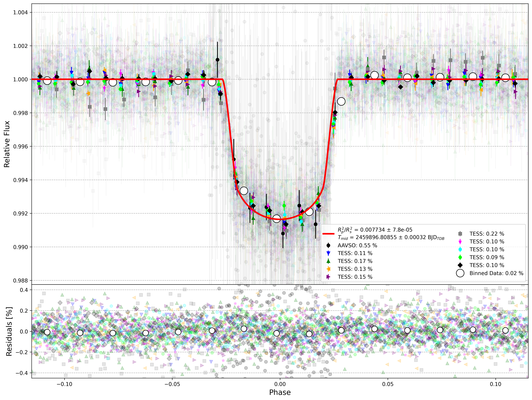The height and width of the screenshot is (400, 532).
Task: Select the 'TESS: 0.09 %' legend label
Action: (x=487, y=257)
